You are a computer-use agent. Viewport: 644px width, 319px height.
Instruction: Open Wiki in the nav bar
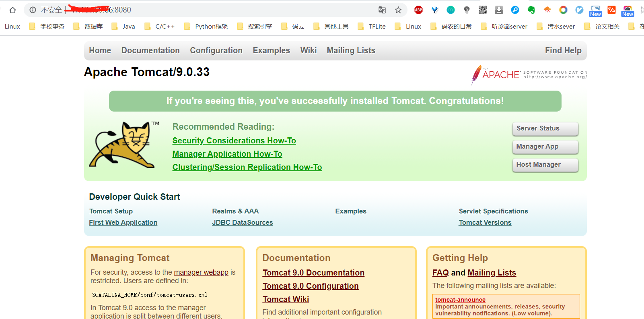pyautogui.click(x=309, y=50)
